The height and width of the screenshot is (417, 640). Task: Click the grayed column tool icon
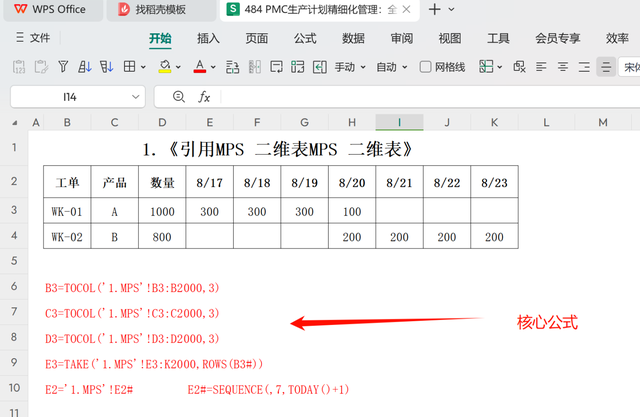point(255,67)
